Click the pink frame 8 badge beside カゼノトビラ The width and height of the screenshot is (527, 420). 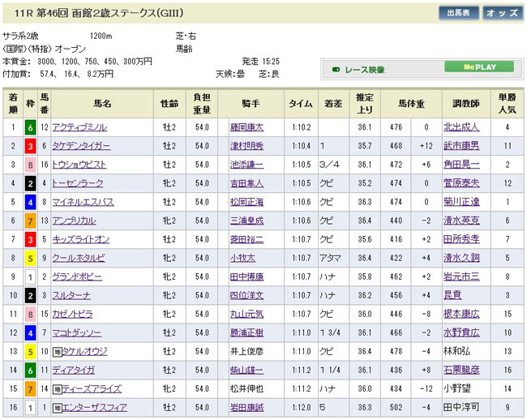coord(29,312)
